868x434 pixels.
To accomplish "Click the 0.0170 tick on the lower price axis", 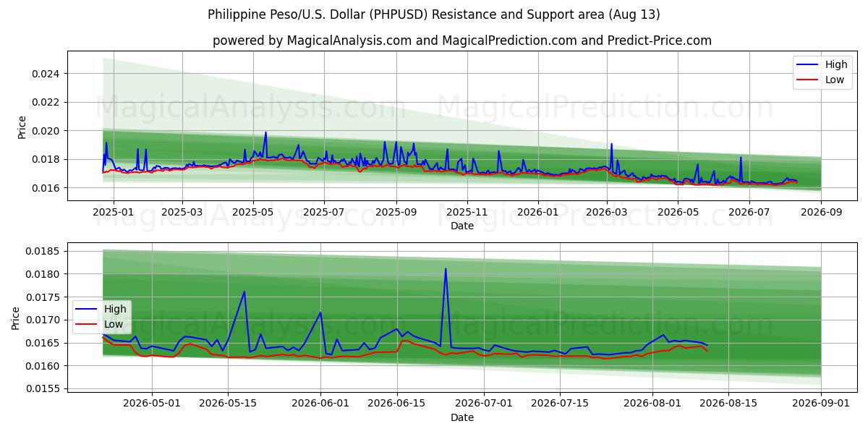I will [44, 320].
